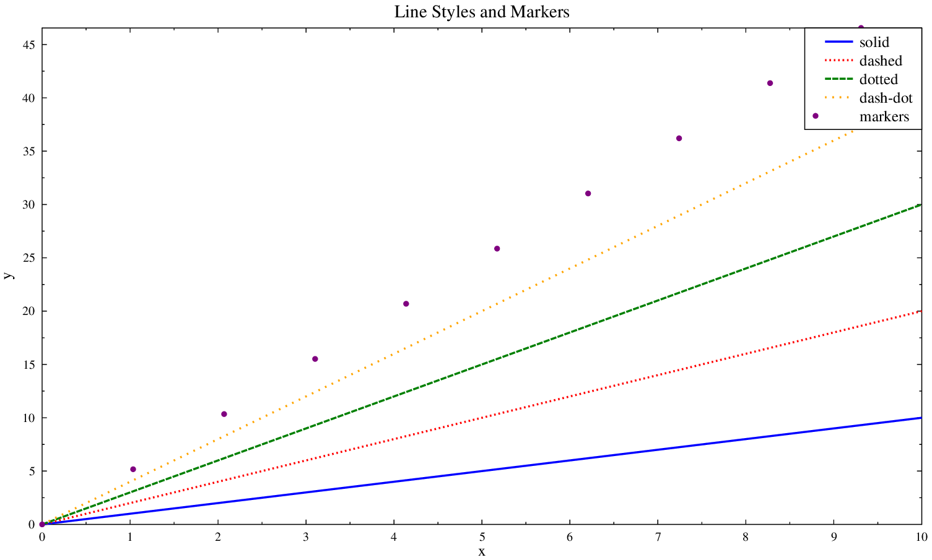Select the 'dashed' legend label
932x560 pixels.
[x=880, y=61]
